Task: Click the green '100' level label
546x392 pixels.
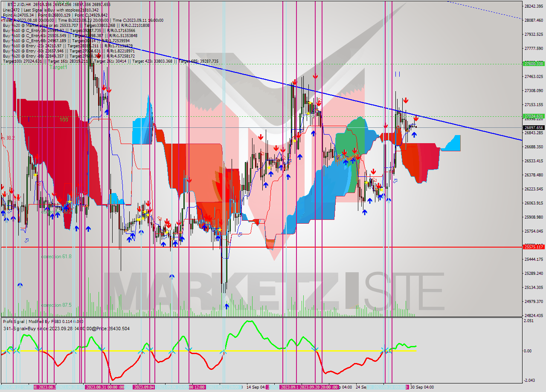Action: click(64, 120)
